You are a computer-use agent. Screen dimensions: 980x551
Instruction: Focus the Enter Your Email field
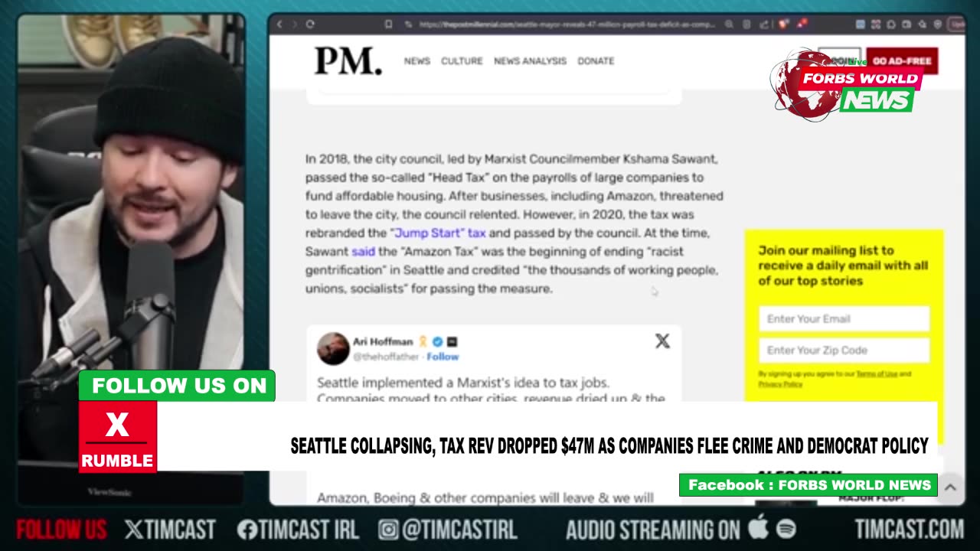[x=844, y=319]
